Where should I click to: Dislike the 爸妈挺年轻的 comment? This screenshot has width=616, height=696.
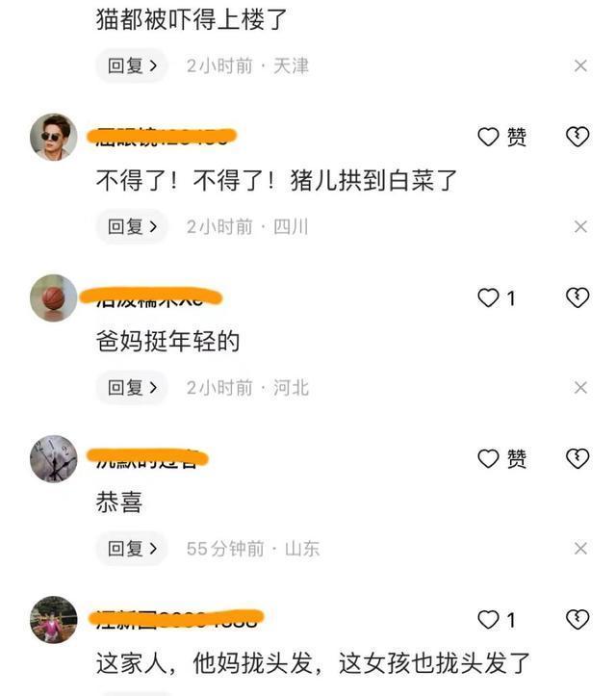(x=577, y=297)
